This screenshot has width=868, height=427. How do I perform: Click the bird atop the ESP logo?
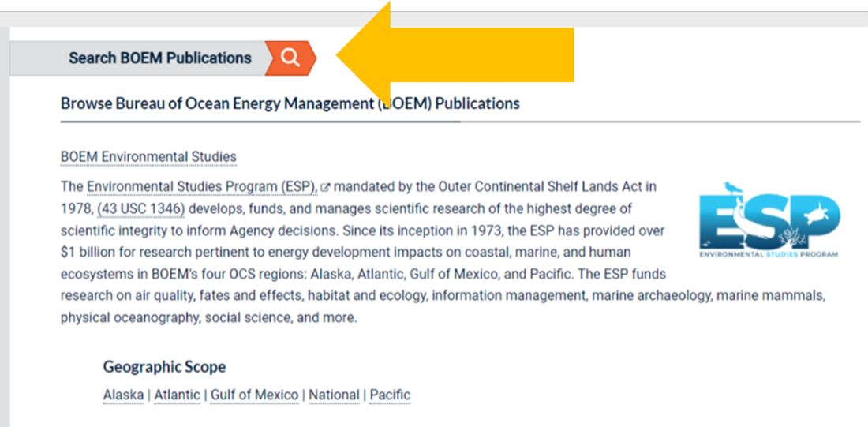[x=731, y=186]
